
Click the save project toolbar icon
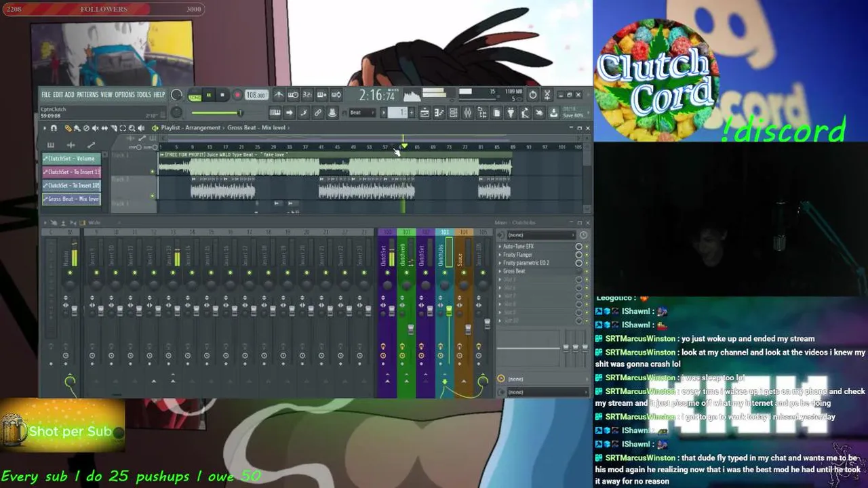click(554, 113)
